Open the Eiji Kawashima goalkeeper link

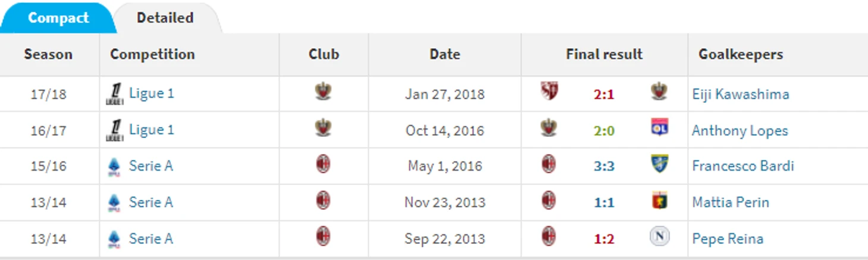[741, 94]
